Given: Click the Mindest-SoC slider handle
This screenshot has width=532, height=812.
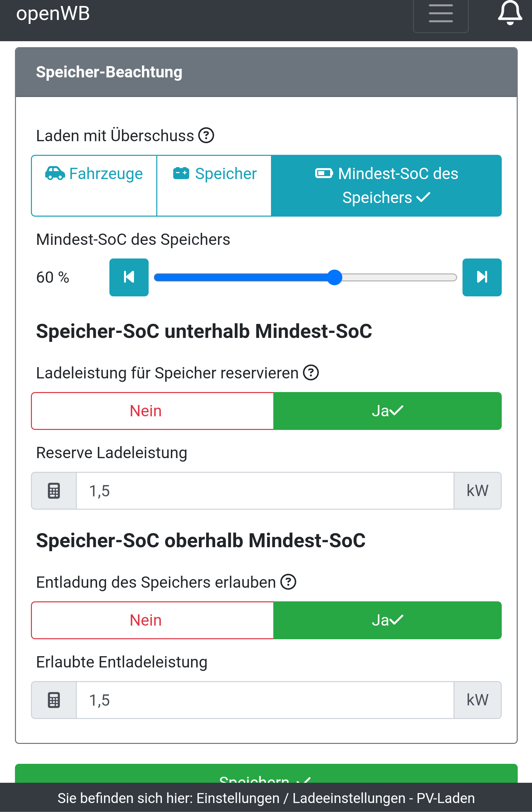Looking at the screenshot, I should pos(334,277).
